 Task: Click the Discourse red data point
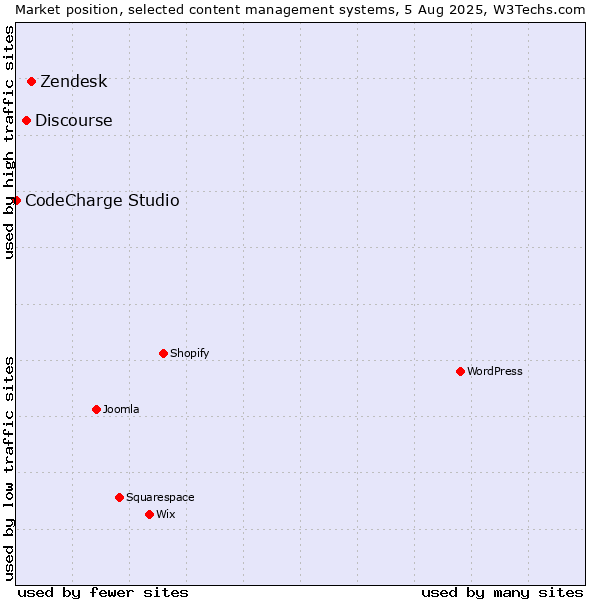pos(26,121)
